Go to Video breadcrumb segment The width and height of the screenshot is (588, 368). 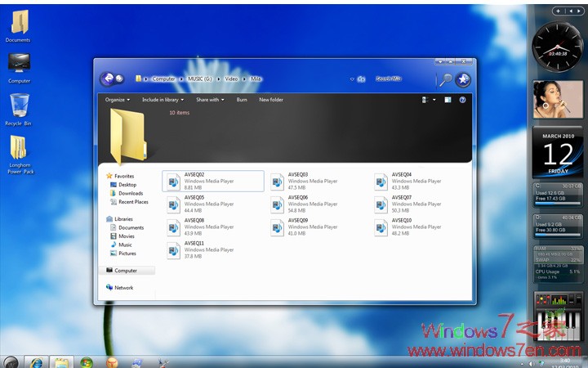click(231, 79)
